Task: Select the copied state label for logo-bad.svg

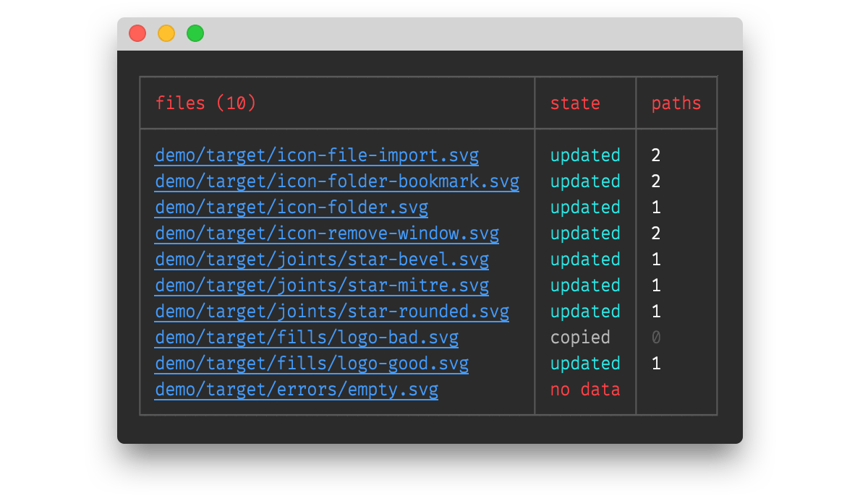Action: coord(580,338)
